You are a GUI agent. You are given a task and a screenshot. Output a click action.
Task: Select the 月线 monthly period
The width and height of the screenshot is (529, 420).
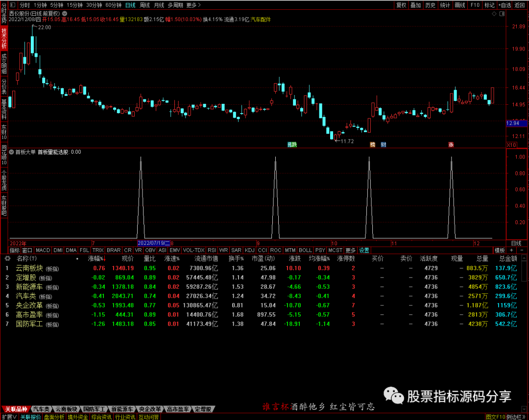point(159,5)
